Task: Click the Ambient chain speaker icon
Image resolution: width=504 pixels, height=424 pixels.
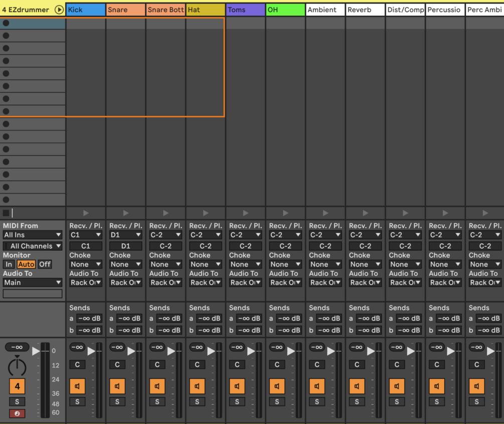Action: click(x=317, y=386)
